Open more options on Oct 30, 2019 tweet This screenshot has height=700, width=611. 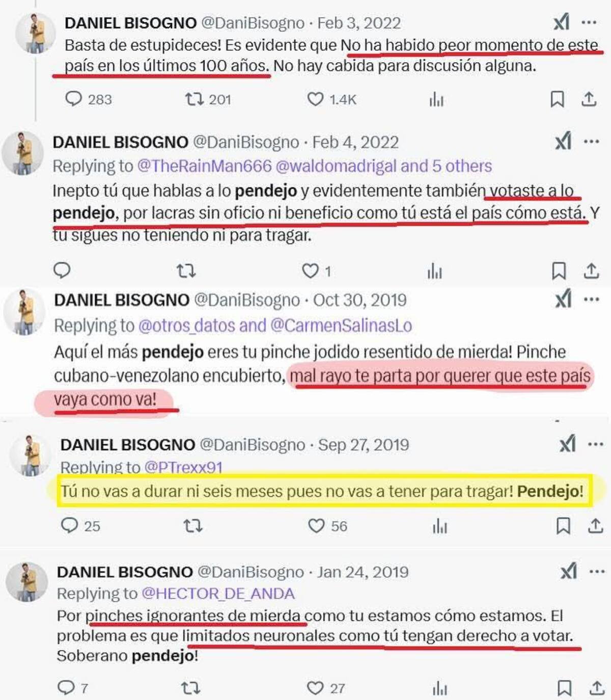pos(592,300)
